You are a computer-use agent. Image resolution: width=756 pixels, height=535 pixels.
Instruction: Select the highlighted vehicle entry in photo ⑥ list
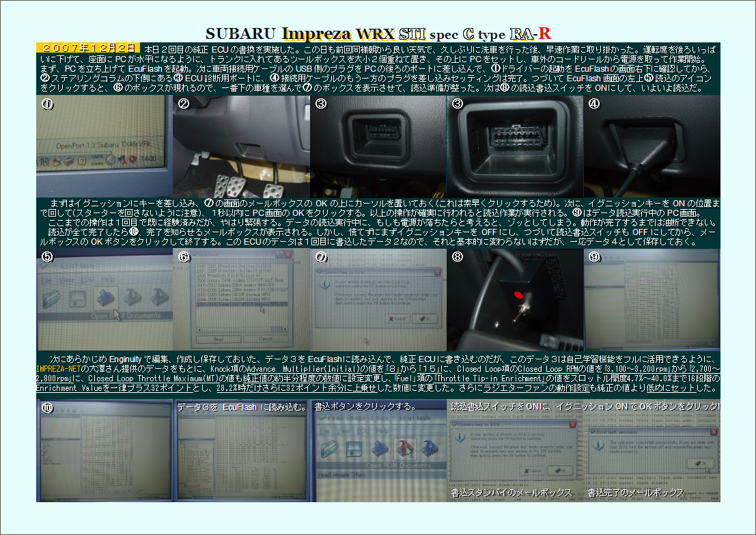click(240, 303)
